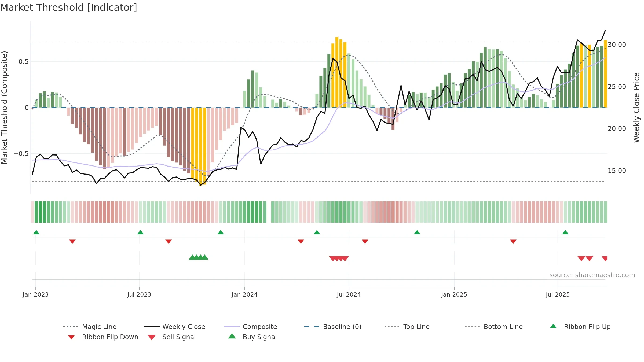The height and width of the screenshot is (362, 644).
Task: Click the Jan 2024 x-axis label
Action: coord(245,295)
